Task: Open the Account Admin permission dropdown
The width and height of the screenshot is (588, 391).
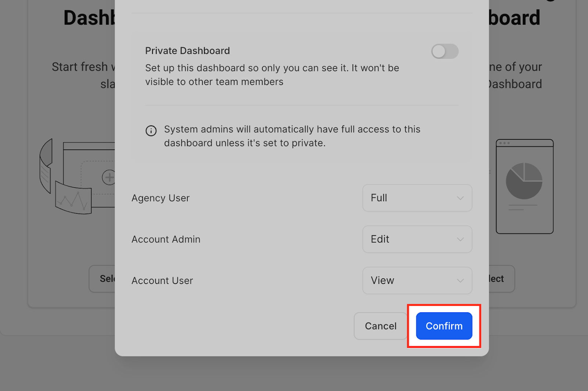Action: (417, 239)
